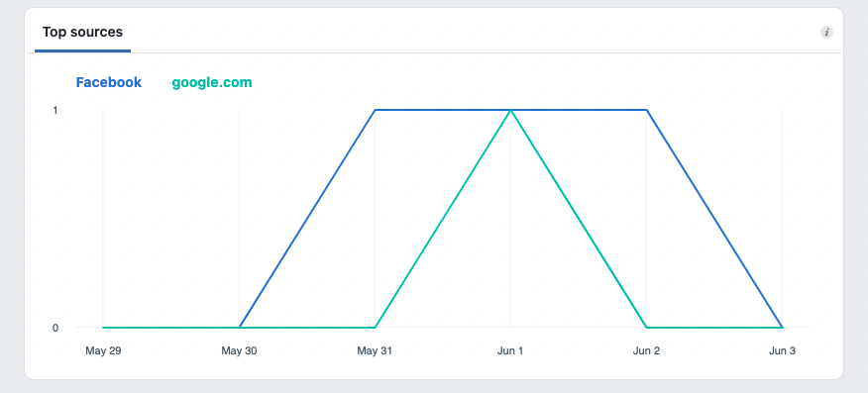Click the peak of google.com line at Jun 1
Viewport: 868px width, 393px height.
tap(510, 110)
